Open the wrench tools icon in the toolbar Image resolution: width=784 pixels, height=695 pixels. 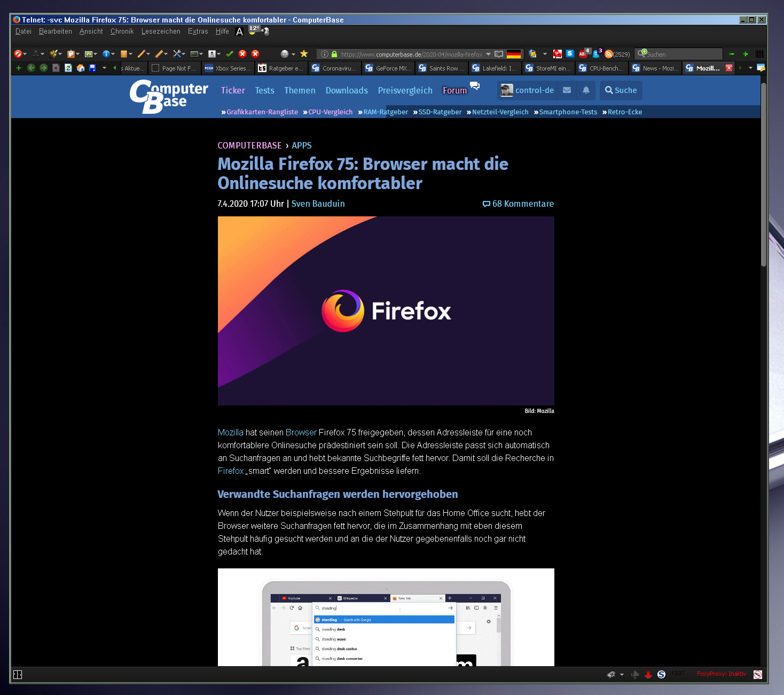coord(177,53)
